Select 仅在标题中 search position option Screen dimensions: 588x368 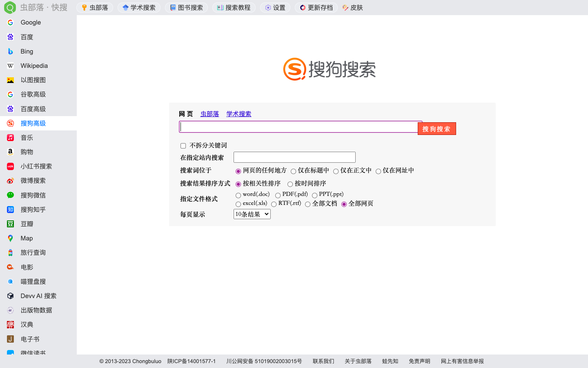(x=294, y=171)
